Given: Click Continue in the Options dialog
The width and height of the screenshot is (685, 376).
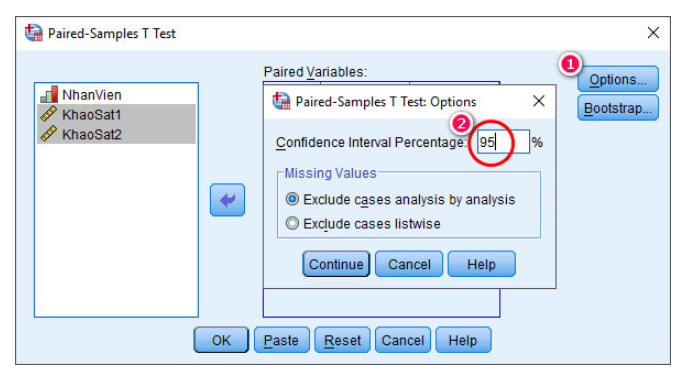Looking at the screenshot, I should coord(336,264).
